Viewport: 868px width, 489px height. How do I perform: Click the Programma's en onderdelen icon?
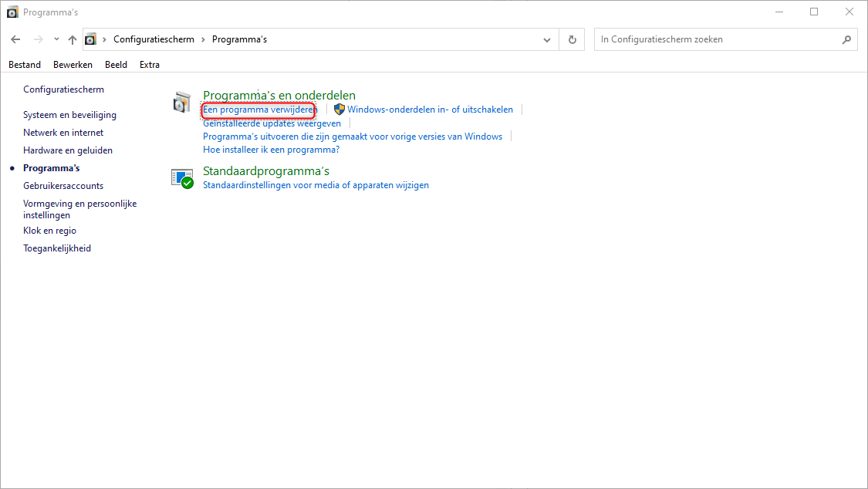181,103
